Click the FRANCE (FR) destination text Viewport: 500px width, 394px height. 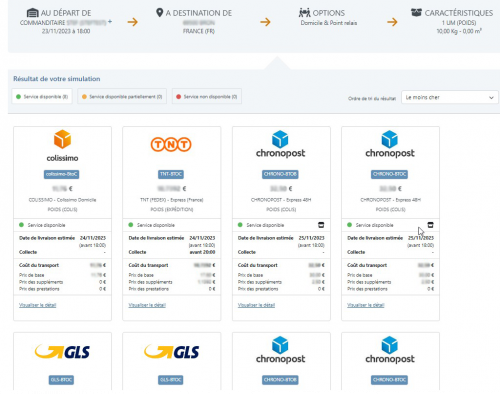click(199, 31)
